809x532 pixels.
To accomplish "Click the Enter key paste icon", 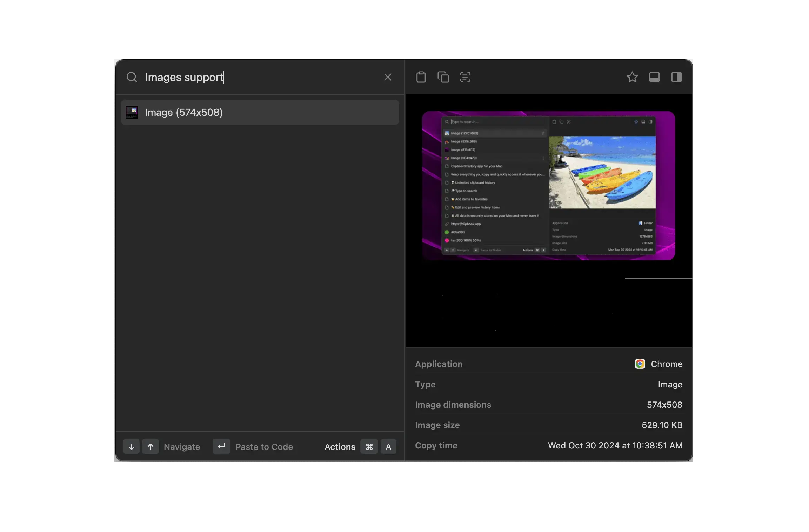I will [x=221, y=446].
